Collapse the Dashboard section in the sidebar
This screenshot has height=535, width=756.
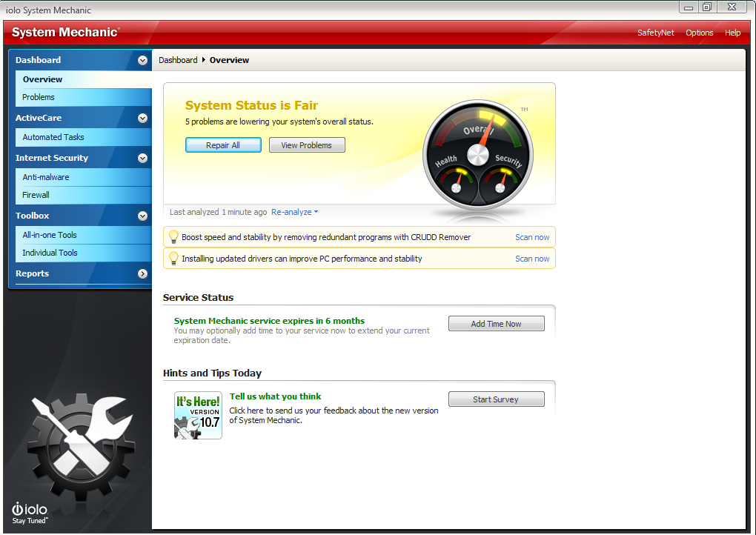(x=142, y=60)
